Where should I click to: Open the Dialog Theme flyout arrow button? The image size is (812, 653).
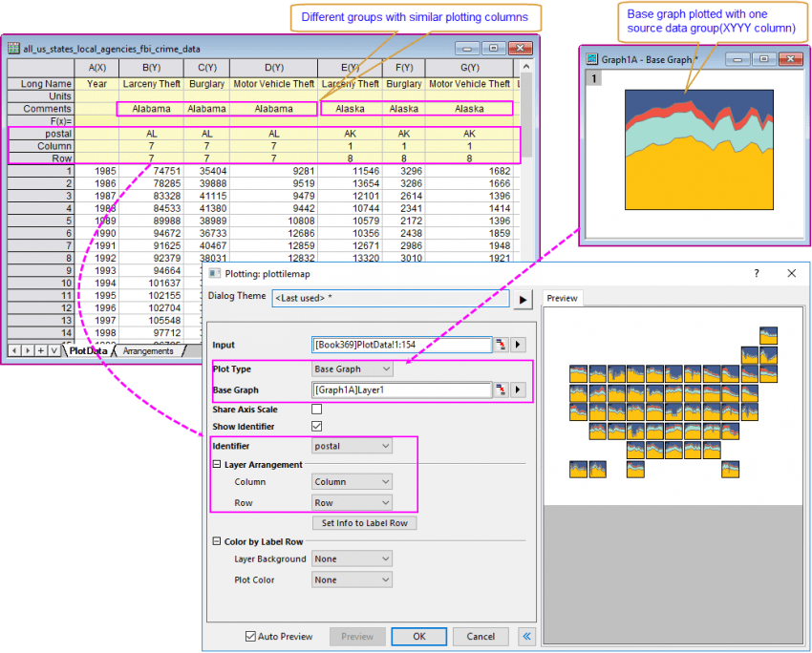(x=523, y=300)
